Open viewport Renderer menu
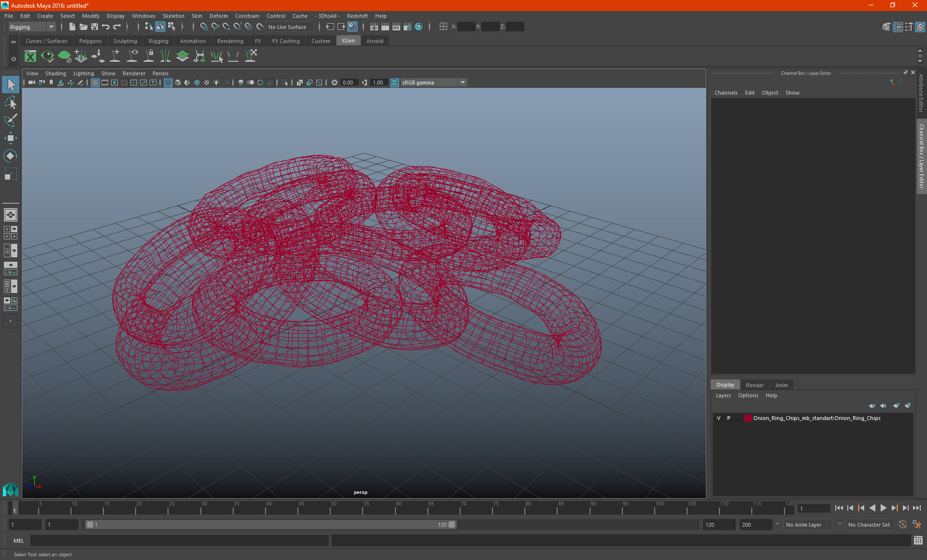 click(x=134, y=73)
